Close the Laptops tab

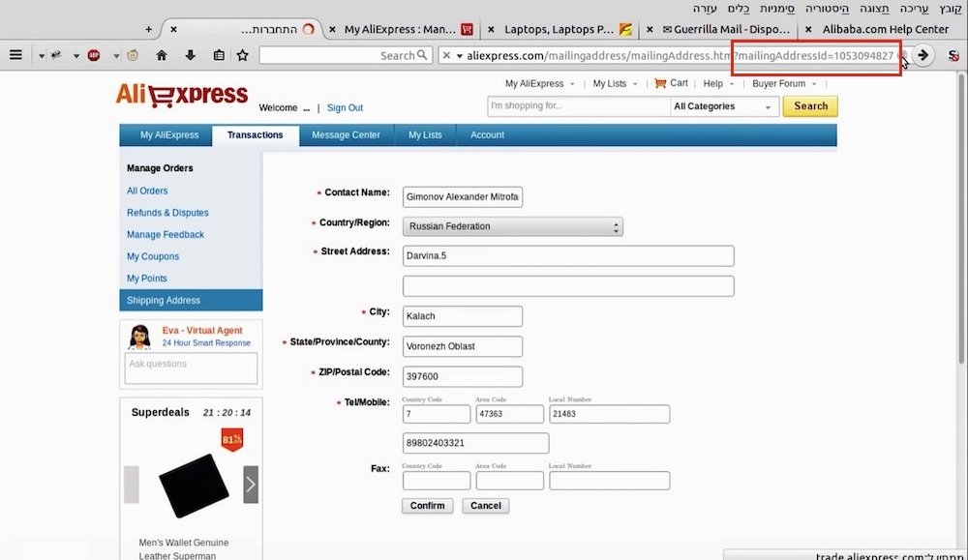(492, 29)
